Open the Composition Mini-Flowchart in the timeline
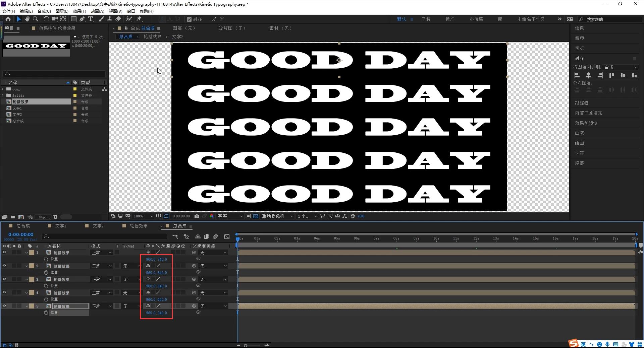Screen dimensions: 644x348 pyautogui.click(x=175, y=236)
